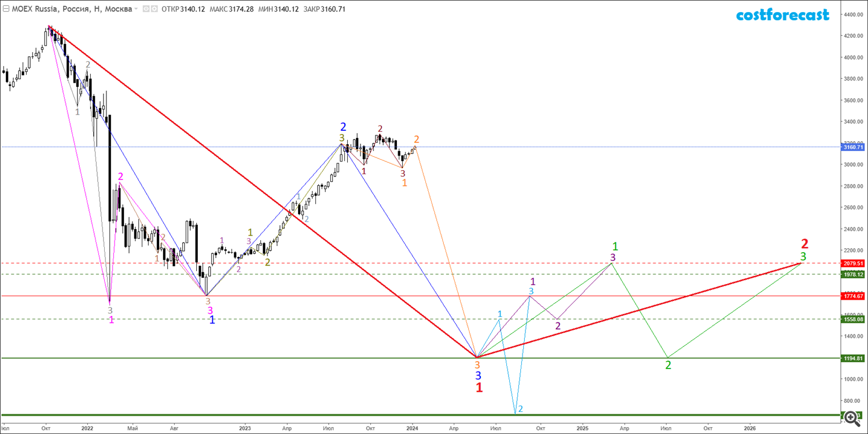Click the 2024 label on time axis
The image size is (868, 434).
point(412,428)
